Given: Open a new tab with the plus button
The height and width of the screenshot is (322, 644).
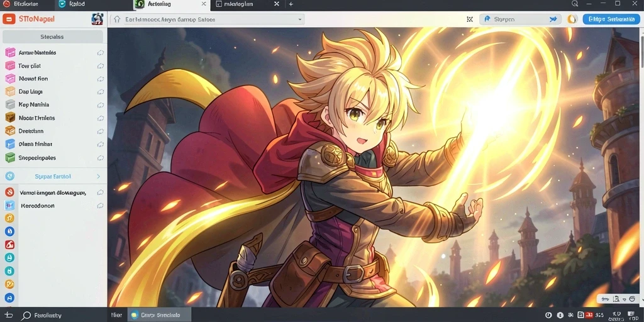Looking at the screenshot, I should (291, 4).
